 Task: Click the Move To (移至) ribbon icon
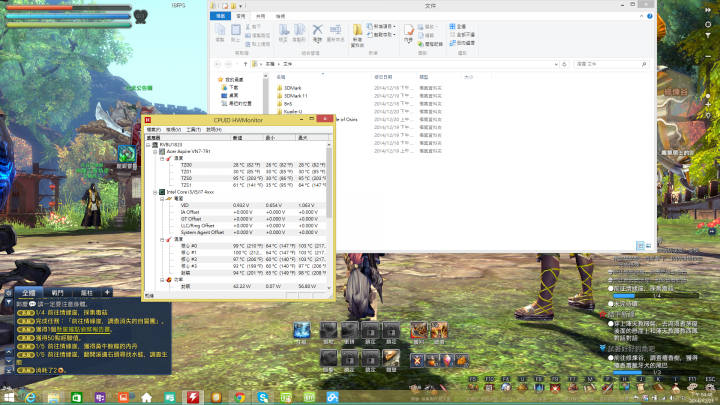pos(283,33)
